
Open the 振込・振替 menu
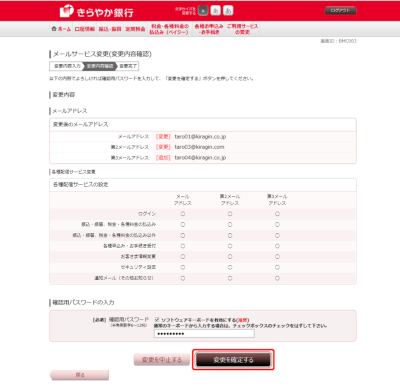[x=110, y=29]
